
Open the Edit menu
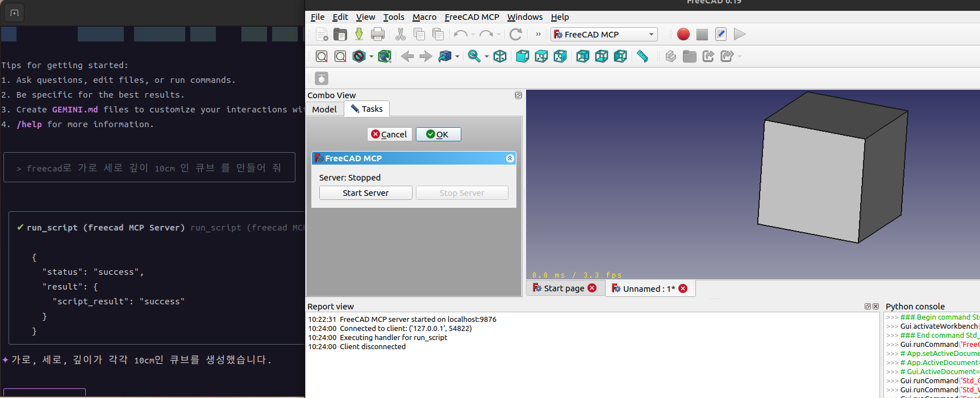(x=340, y=17)
